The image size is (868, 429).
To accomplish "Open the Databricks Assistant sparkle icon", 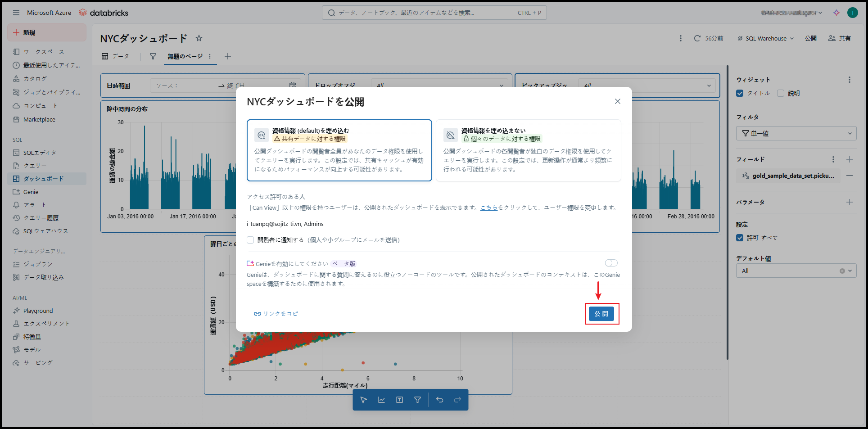I will [x=836, y=13].
